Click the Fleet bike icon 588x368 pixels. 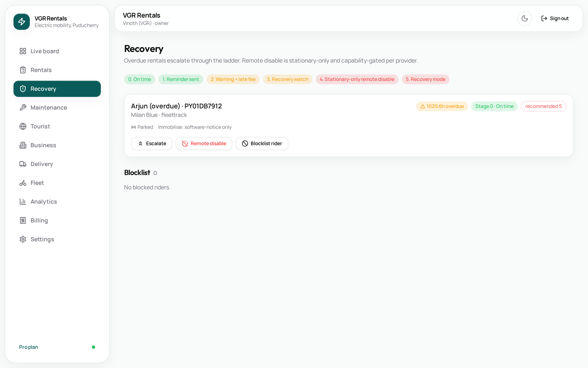[x=23, y=183]
